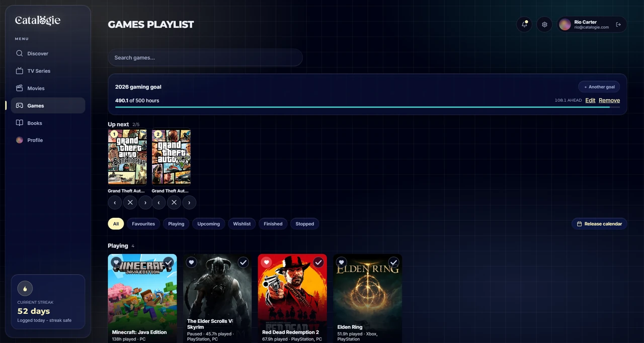Open the Release calendar

pyautogui.click(x=599, y=224)
